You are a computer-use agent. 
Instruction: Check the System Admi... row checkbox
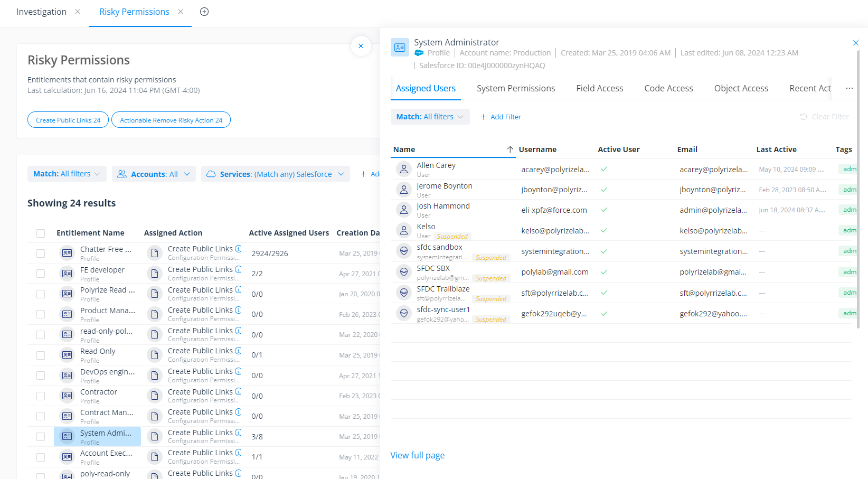pyautogui.click(x=41, y=437)
